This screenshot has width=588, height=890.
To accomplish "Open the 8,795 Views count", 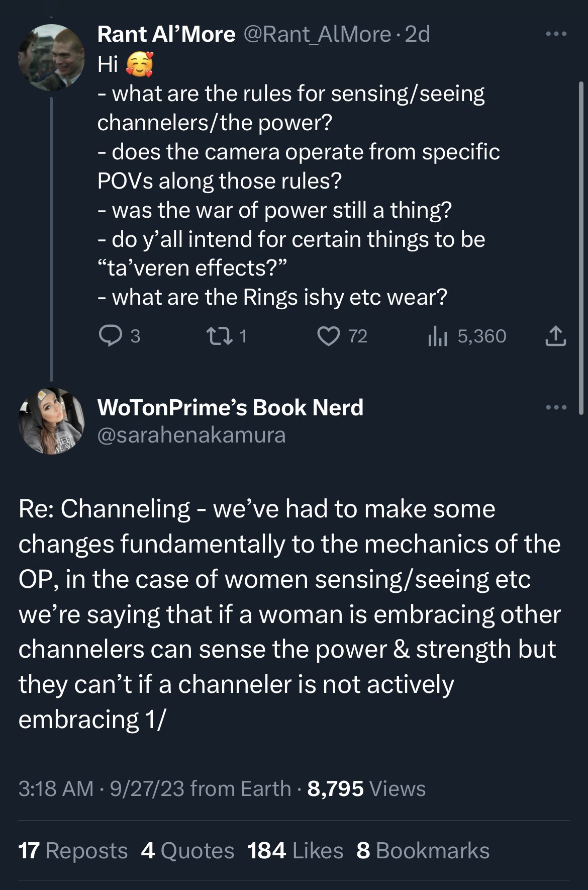I will (366, 788).
